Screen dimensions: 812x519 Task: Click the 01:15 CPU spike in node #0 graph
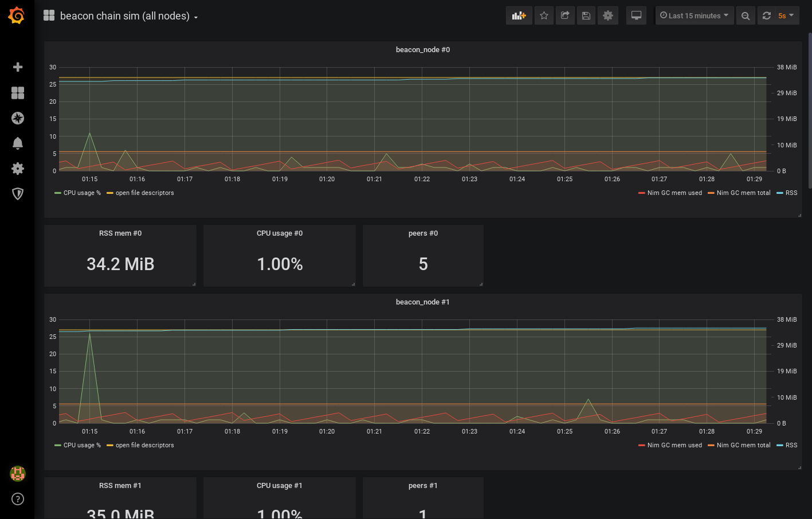(89, 133)
